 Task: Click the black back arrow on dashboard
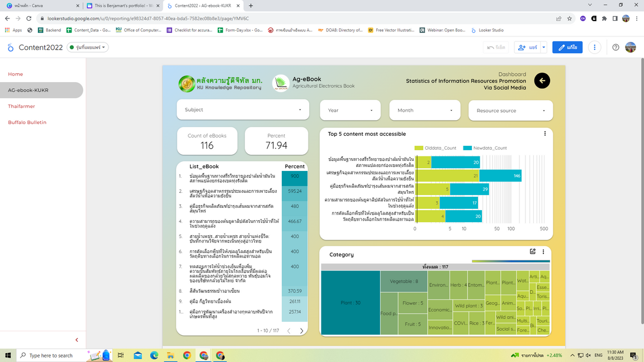[x=542, y=81]
